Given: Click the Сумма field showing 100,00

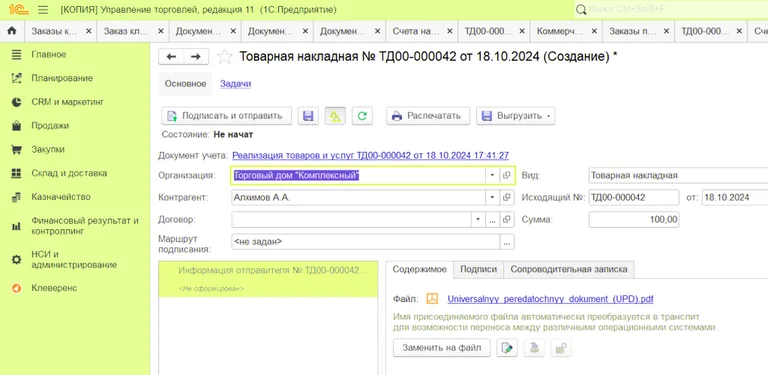Looking at the screenshot, I should coord(634,219).
